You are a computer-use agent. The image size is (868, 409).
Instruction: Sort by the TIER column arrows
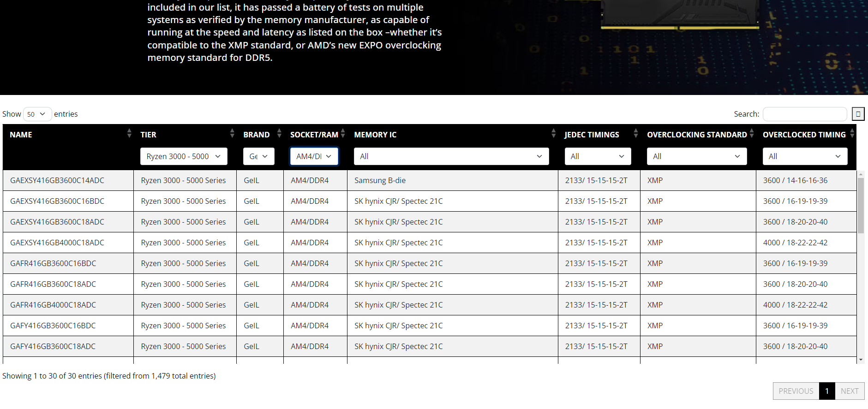click(232, 134)
